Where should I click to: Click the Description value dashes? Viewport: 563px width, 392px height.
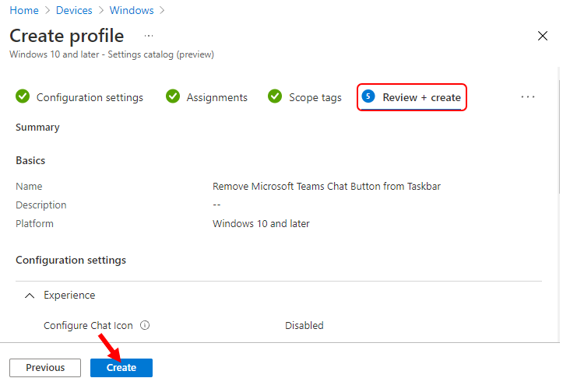216,205
